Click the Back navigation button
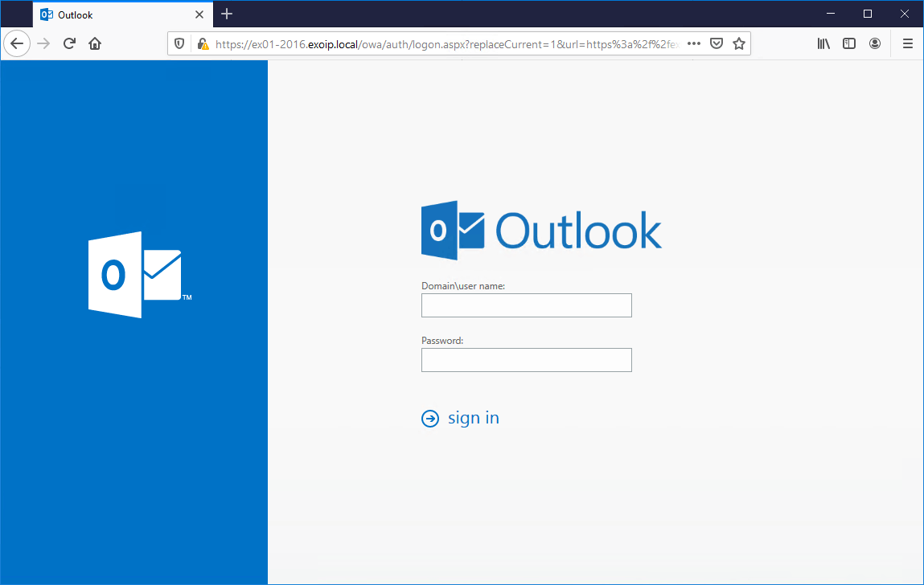The height and width of the screenshot is (585, 924). [17, 43]
